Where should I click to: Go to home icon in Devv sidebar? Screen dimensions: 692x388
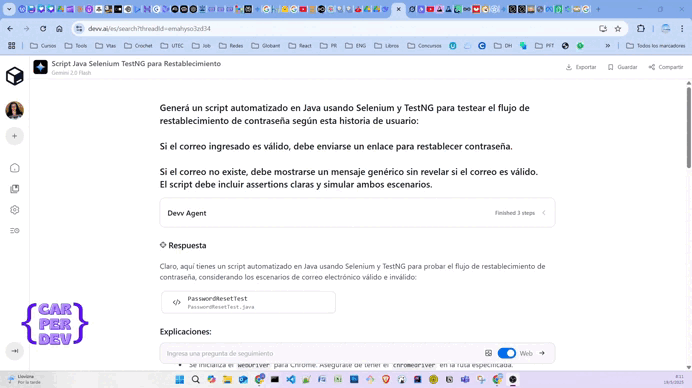[x=15, y=168]
